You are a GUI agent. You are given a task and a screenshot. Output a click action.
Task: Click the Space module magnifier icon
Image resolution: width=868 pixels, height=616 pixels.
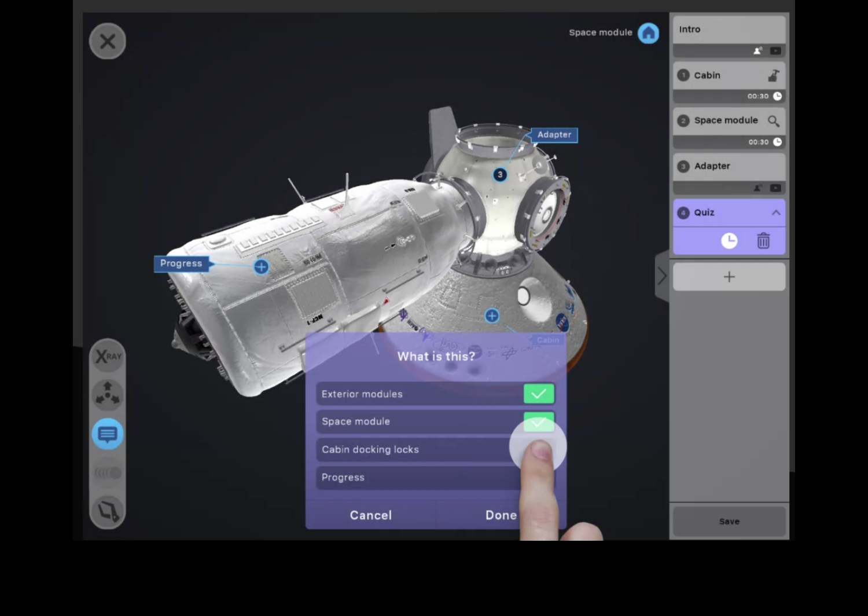tap(774, 121)
